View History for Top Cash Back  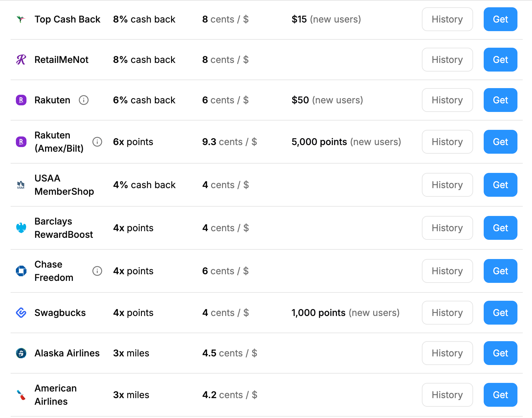447,19
